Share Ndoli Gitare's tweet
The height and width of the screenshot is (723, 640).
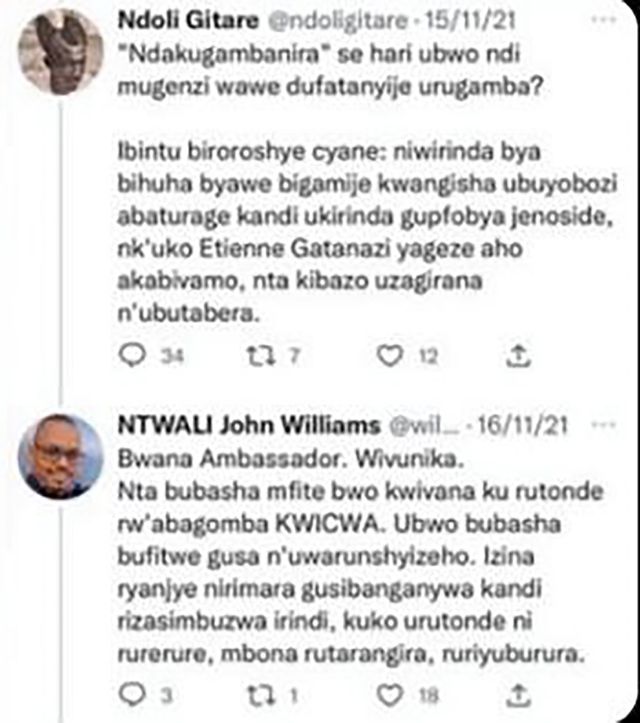(518, 356)
